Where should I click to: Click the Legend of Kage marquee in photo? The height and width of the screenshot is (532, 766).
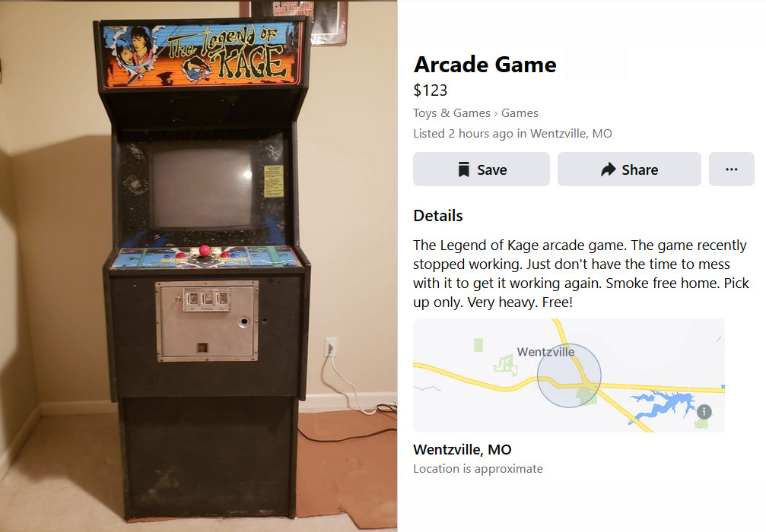202,54
